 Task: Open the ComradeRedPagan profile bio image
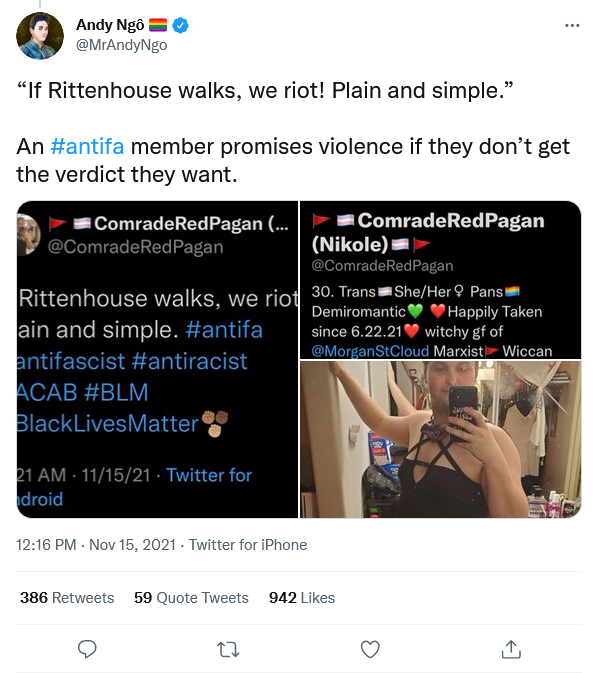[440, 279]
